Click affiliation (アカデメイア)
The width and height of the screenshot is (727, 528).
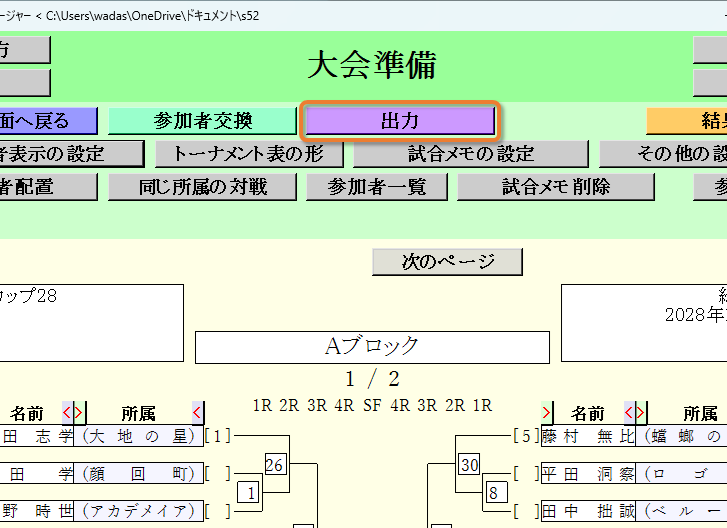tap(138, 511)
